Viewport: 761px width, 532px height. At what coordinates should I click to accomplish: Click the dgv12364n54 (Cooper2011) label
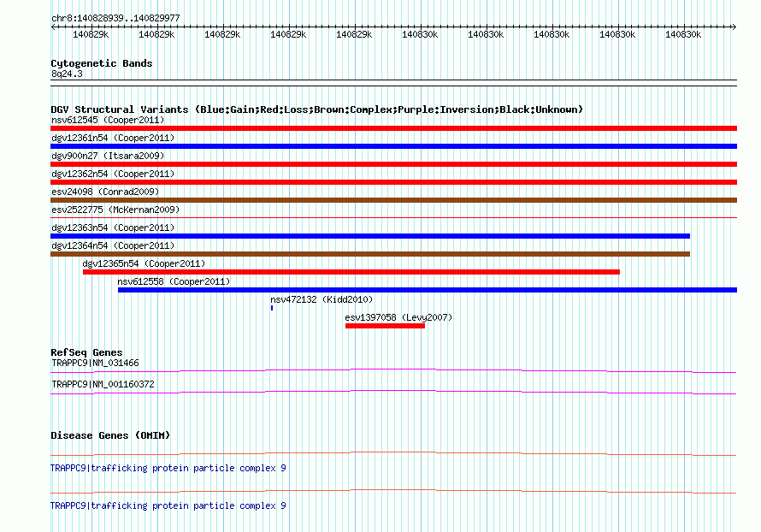[x=113, y=245]
